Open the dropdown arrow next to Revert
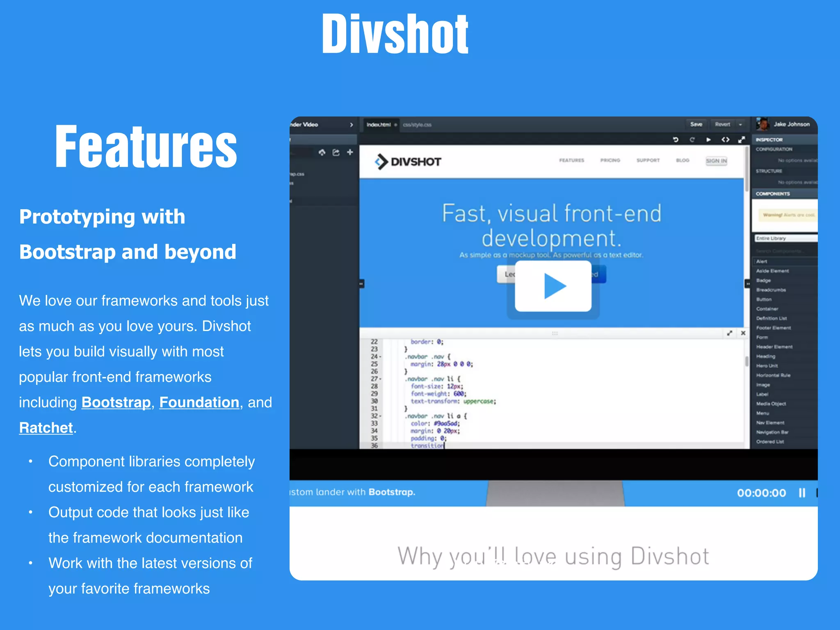 click(740, 124)
